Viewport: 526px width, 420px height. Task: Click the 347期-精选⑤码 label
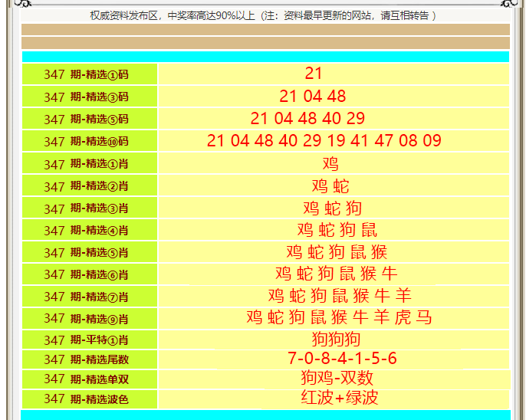[90, 120]
